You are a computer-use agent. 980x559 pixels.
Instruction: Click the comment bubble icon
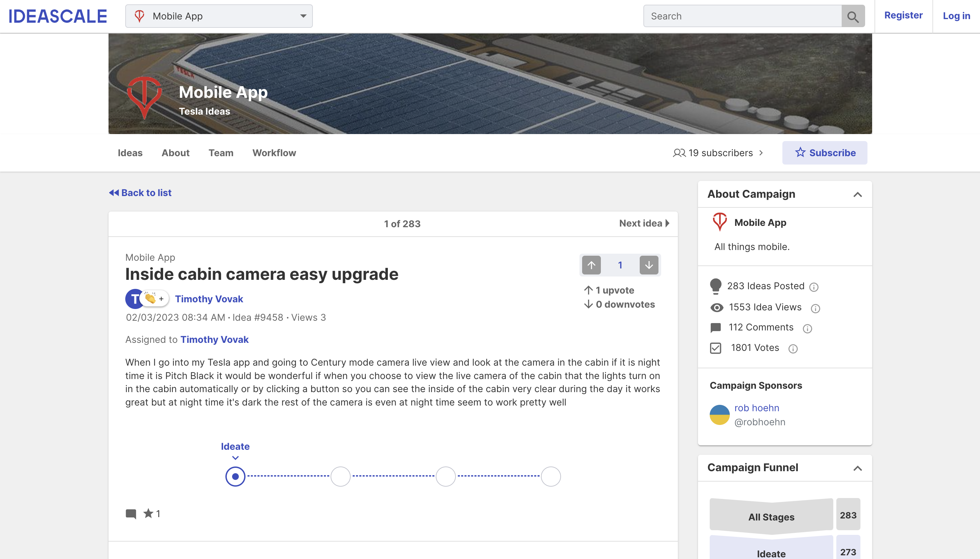(x=132, y=513)
